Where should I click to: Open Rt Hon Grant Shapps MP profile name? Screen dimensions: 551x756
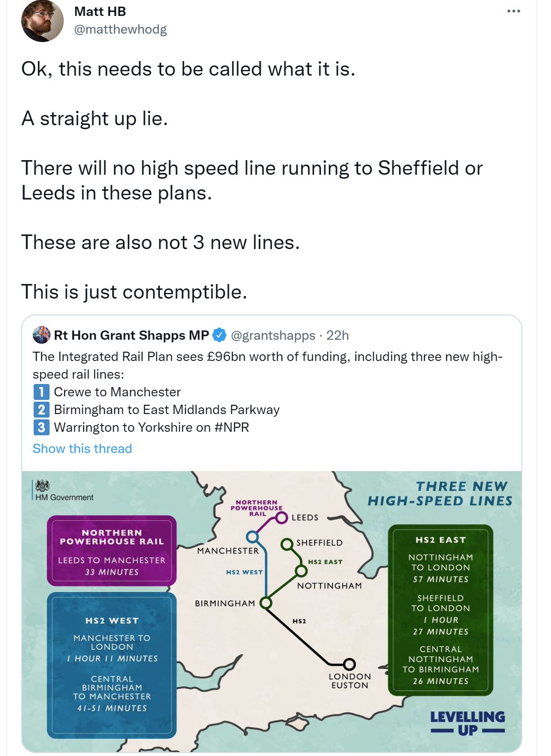[x=131, y=335]
